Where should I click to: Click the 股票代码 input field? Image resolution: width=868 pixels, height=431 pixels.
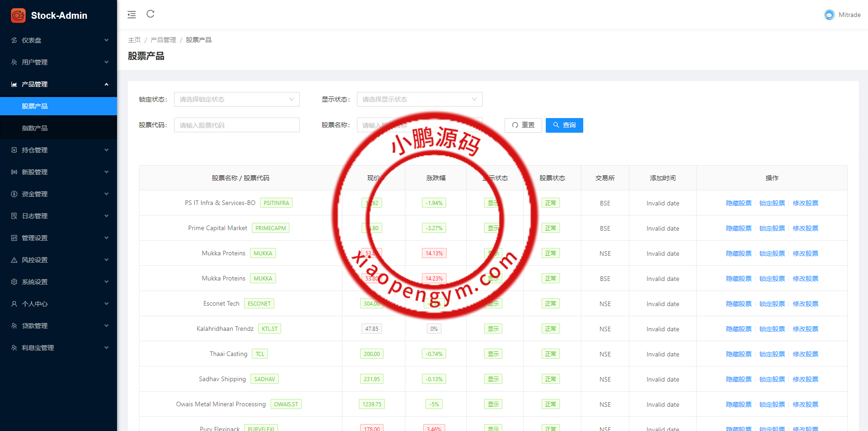pyautogui.click(x=236, y=125)
